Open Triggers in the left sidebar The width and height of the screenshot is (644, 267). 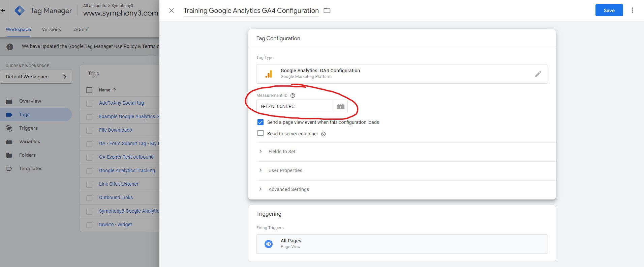pyautogui.click(x=28, y=128)
